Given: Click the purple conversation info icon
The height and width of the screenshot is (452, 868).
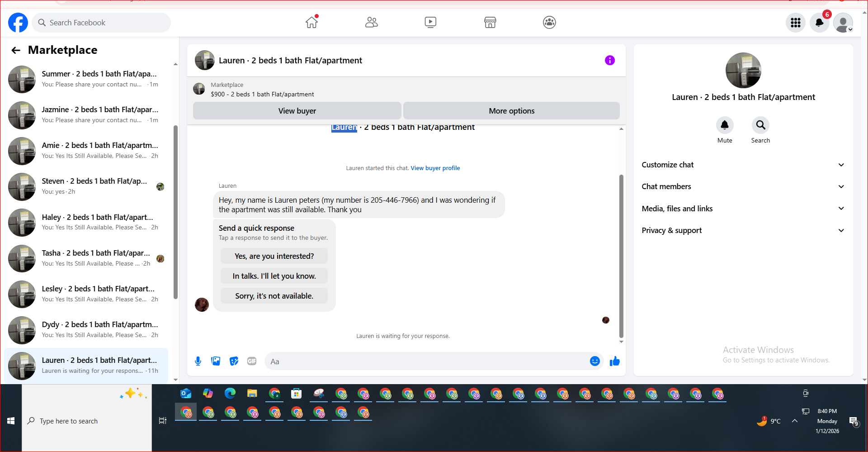Looking at the screenshot, I should point(610,60).
